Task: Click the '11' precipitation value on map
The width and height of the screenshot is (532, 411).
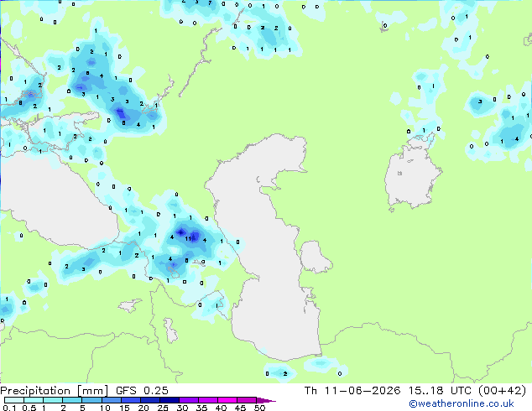Action: coord(188,239)
